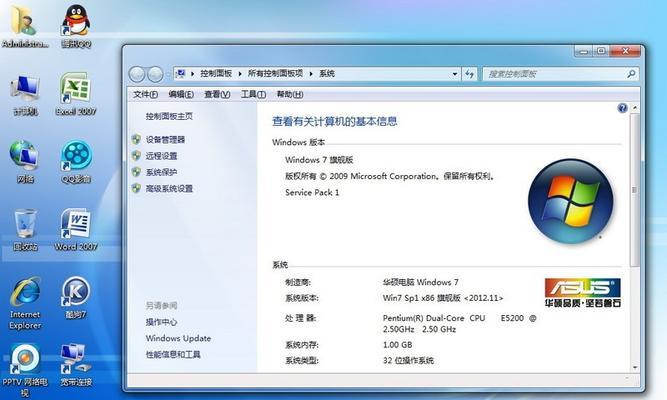This screenshot has width=667, height=400.
Task: Open the 文件(F) menu
Action: [x=145, y=94]
